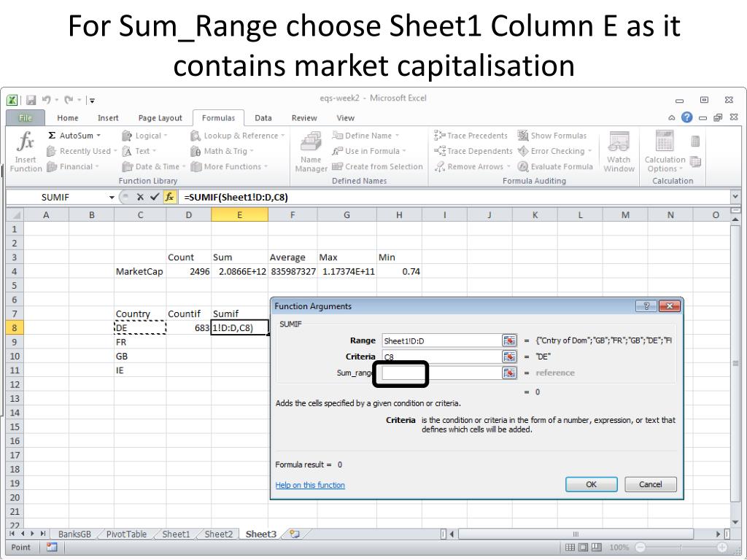Click Cancel in Function Arguments dialog
Viewport: 747px width, 560px height.
[x=650, y=484]
